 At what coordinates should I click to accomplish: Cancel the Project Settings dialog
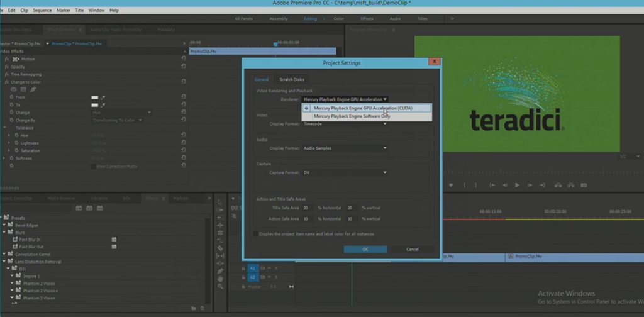click(412, 249)
